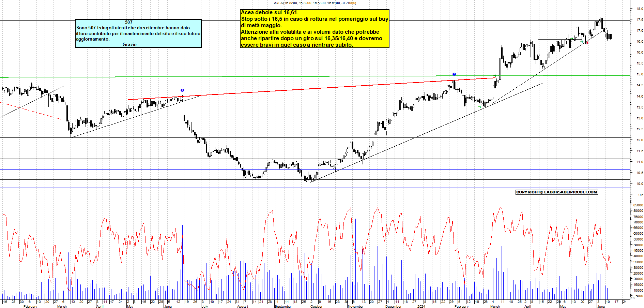Click the yellow note line 'Acea debole sui 16,61.'
The height and width of the screenshot is (308, 644).
tap(270, 13)
